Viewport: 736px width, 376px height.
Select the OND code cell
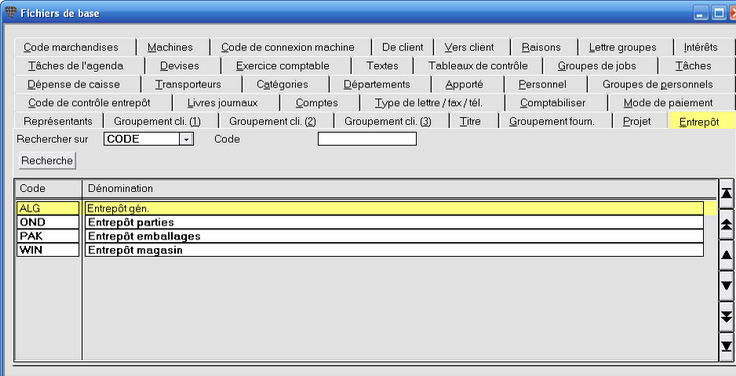click(x=48, y=222)
